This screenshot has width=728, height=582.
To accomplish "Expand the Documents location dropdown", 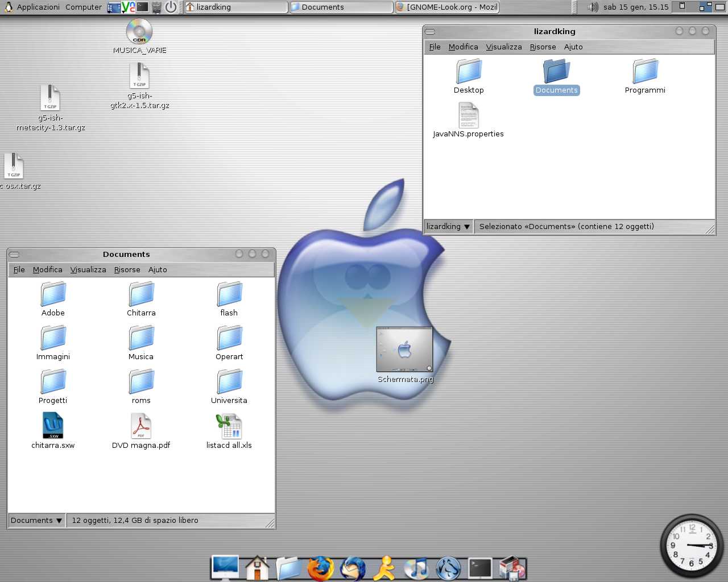I will 36,520.
